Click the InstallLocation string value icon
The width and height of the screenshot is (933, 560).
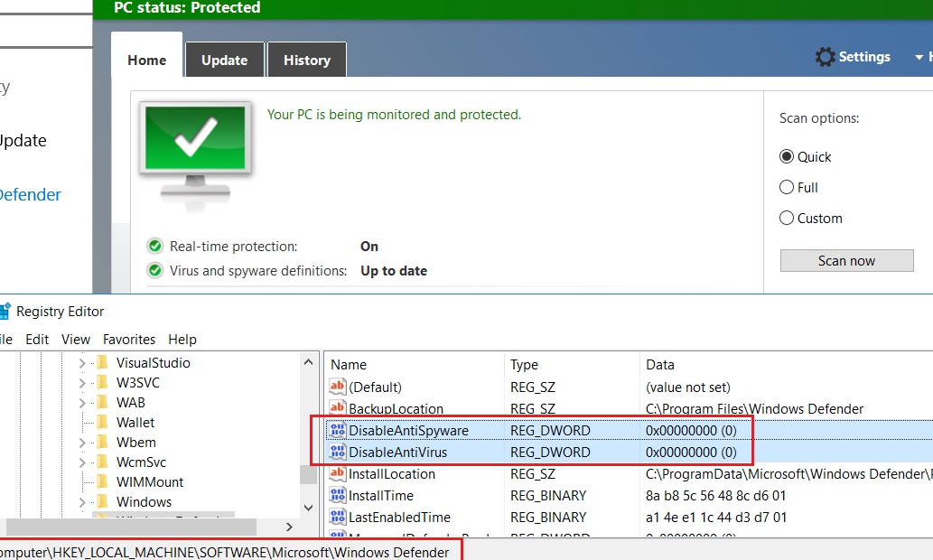point(338,473)
